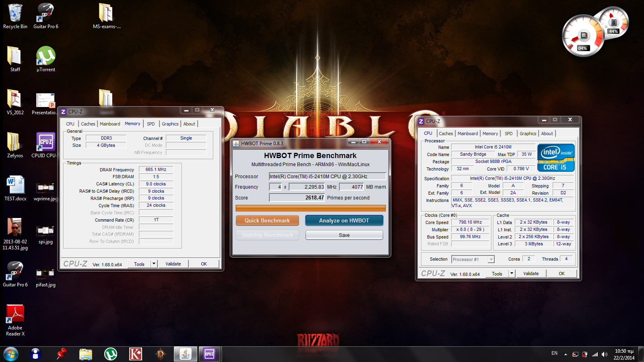Click OK in left CPU-Z Memory window
The image size is (644, 362).
204,264
